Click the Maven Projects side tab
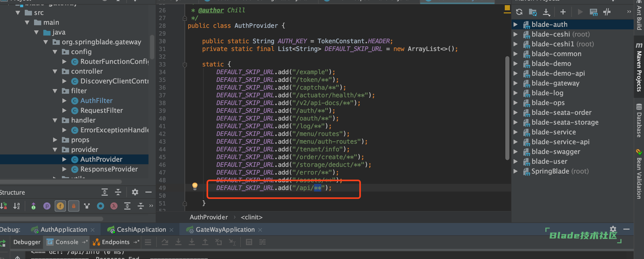 639,67
